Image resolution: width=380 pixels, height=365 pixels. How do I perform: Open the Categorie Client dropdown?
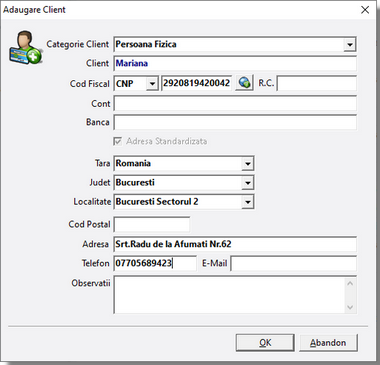(349, 44)
